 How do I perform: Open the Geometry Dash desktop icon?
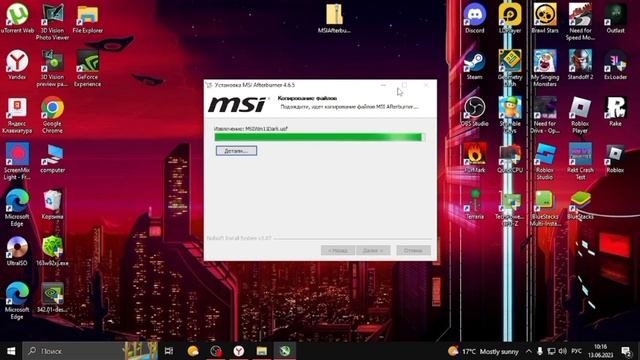[x=510, y=68]
